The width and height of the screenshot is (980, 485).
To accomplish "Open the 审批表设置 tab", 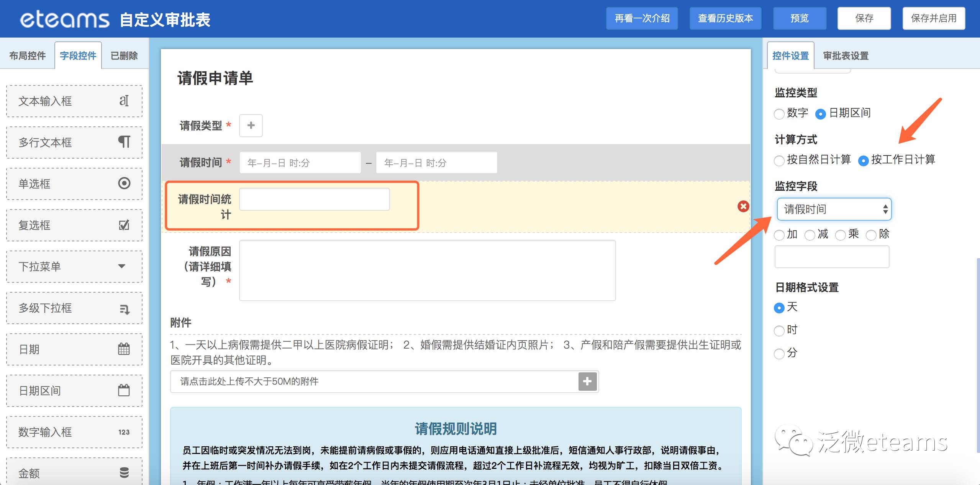I will pyautogui.click(x=846, y=56).
